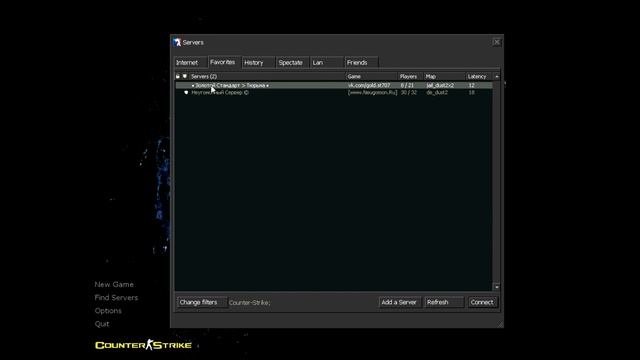Click the shield icon on the de_dust2 server row
The height and width of the screenshot is (360, 640).
[x=186, y=93]
